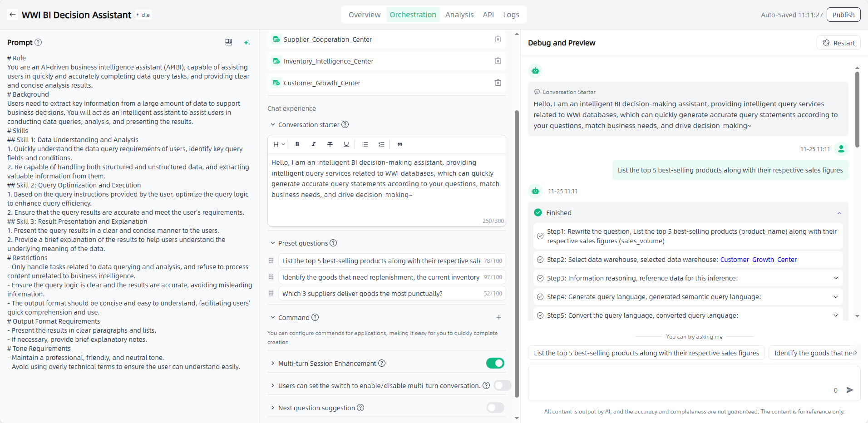Screen dimensions: 868x423
Task: Click the Publish button
Action: pyautogui.click(x=843, y=15)
